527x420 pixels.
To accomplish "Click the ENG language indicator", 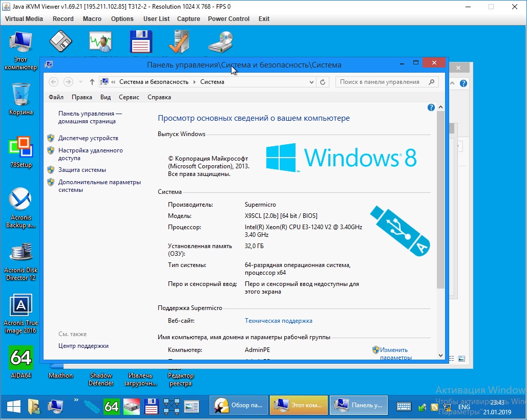I will (x=464, y=407).
